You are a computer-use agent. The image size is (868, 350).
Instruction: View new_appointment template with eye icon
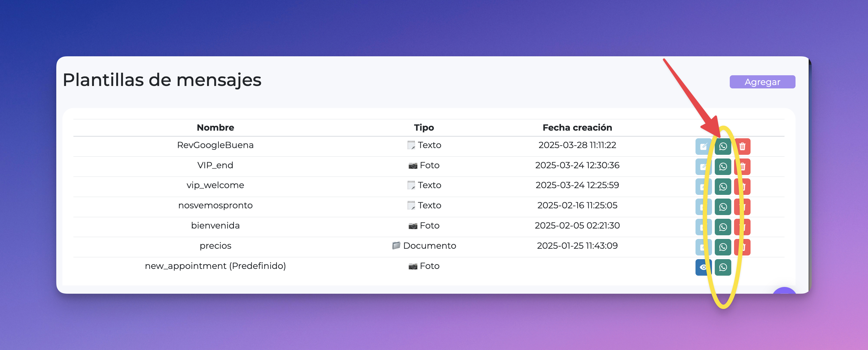pyautogui.click(x=703, y=267)
